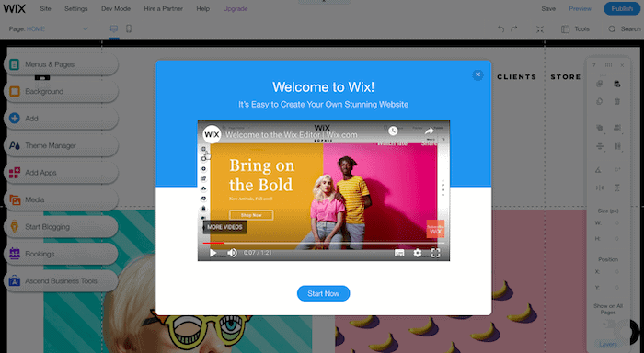Click the flip horizontal icon
This screenshot has height=353, width=644.
[x=600, y=188]
